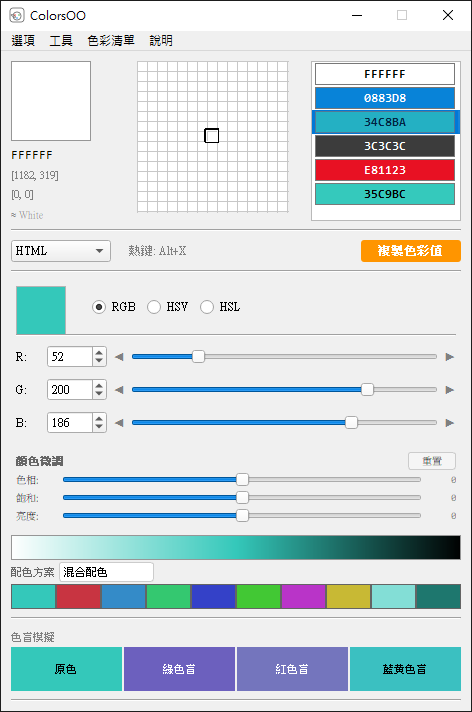472x712 pixels.
Task: Click the G value input field
Action: 70,390
